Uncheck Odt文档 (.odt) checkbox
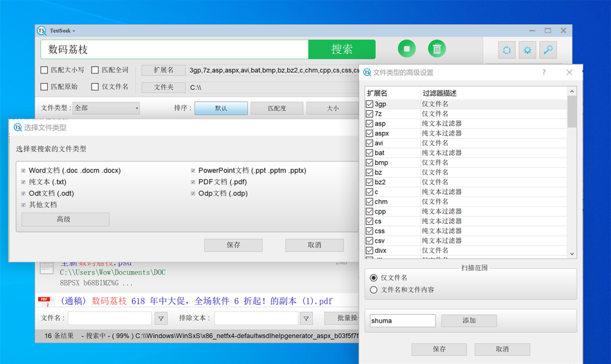This screenshot has height=364, width=611. [x=23, y=193]
